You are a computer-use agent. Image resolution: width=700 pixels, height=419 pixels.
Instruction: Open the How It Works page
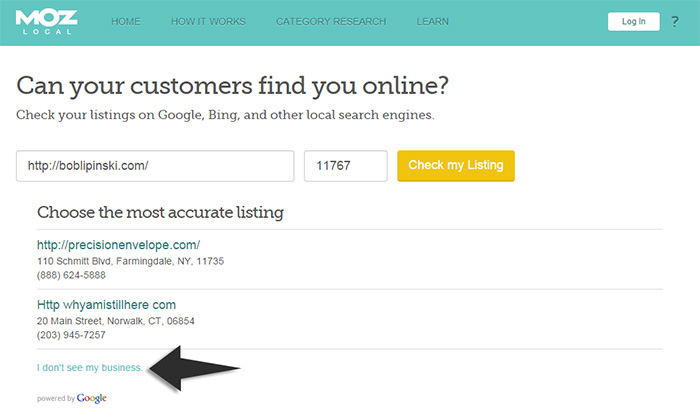pyautogui.click(x=208, y=21)
